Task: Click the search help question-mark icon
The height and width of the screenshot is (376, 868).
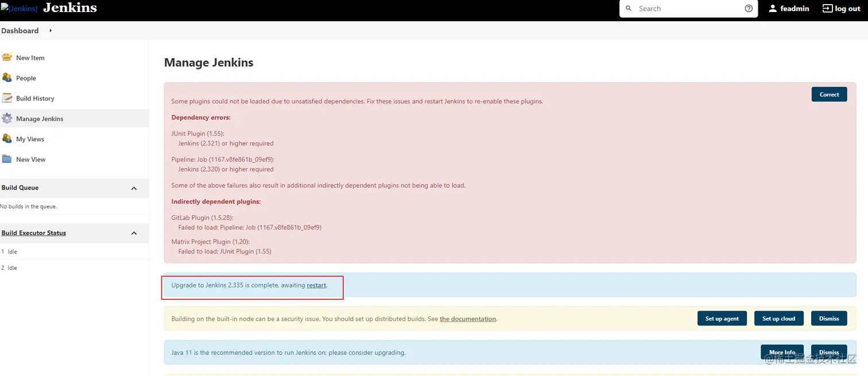Action: click(749, 9)
